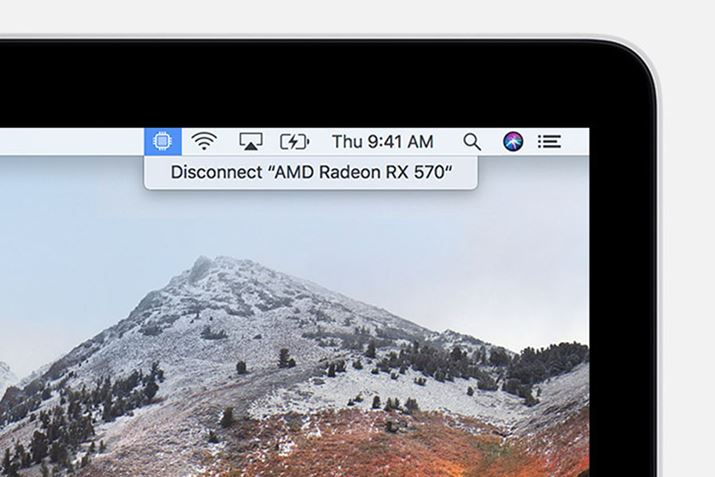Image resolution: width=715 pixels, height=477 pixels.
Task: Open the eGPU chip menu bar icon
Action: pos(163,141)
